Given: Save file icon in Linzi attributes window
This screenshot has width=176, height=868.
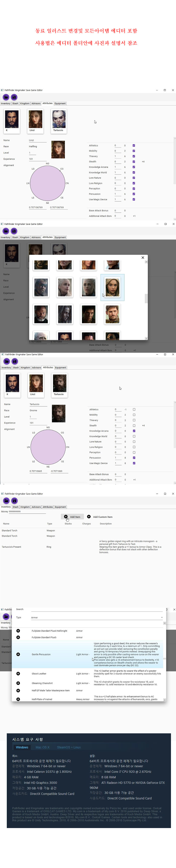Looking at the screenshot, I should coord(14,97).
